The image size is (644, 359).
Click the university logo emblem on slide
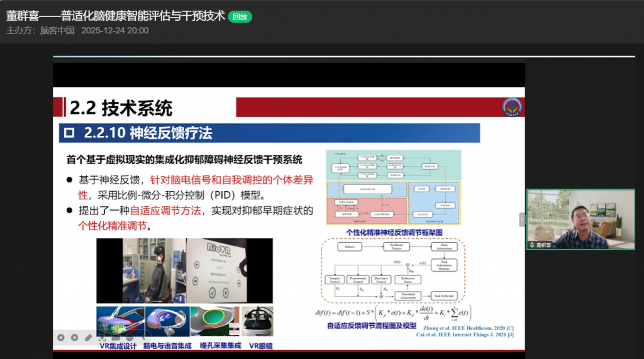coord(511,107)
